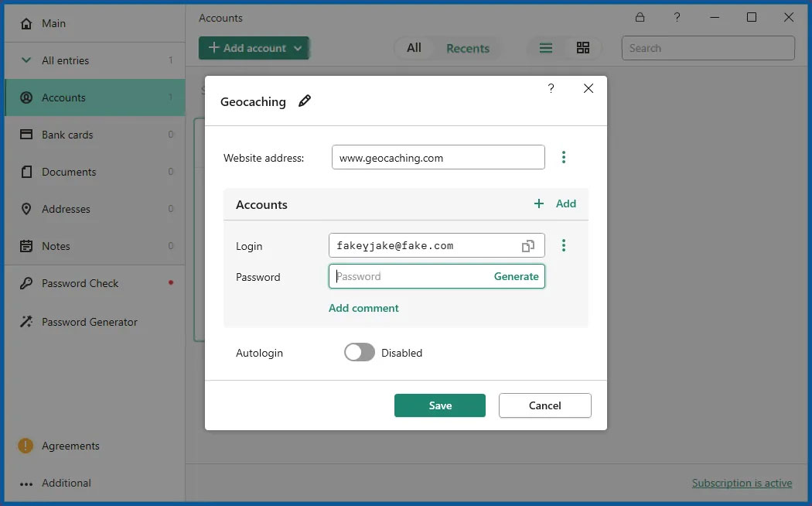
Task: Click the Agreements warning icon
Action: tap(26, 446)
